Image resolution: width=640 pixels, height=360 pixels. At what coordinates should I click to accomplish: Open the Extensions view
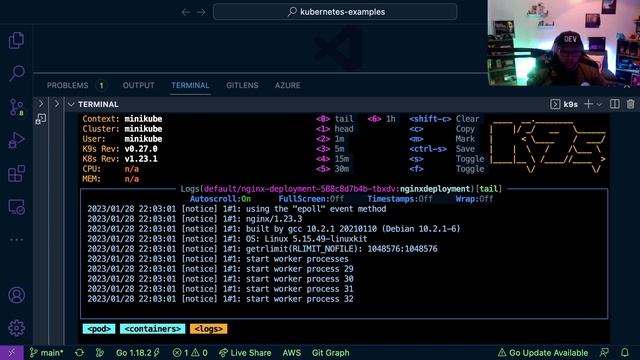pyautogui.click(x=16, y=173)
